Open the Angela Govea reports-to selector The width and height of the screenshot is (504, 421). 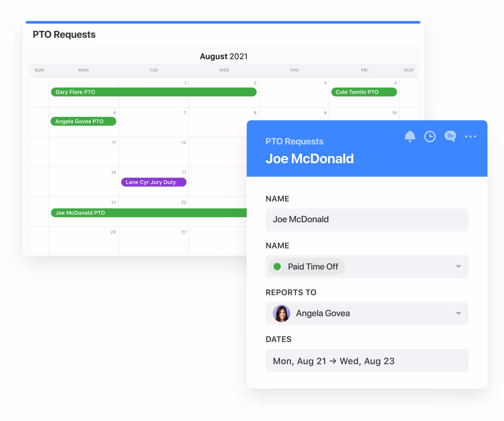tap(367, 313)
